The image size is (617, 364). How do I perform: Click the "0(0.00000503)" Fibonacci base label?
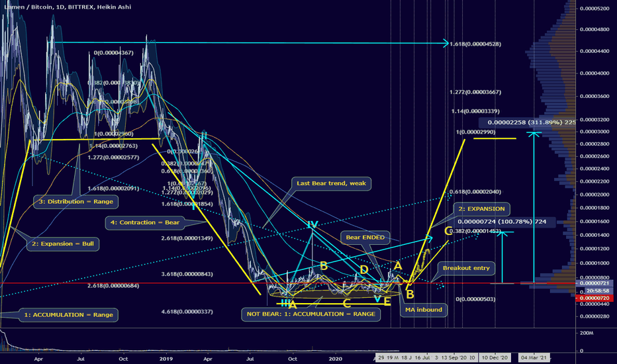pyautogui.click(x=475, y=299)
